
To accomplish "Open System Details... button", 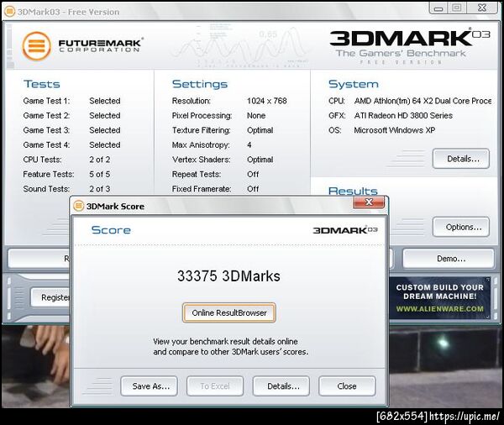I will [461, 159].
